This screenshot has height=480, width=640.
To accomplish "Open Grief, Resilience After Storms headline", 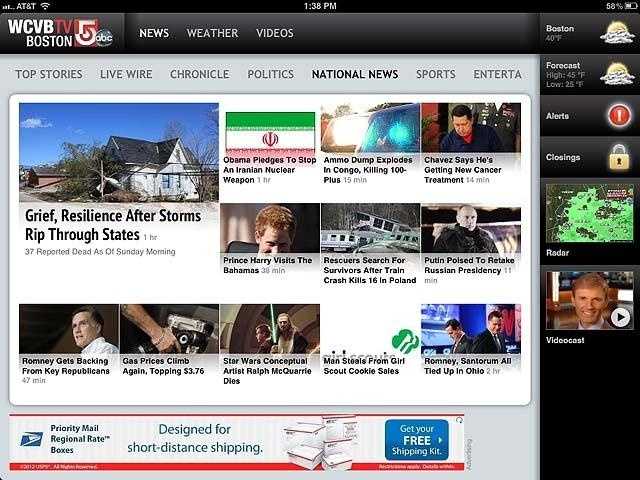I will point(112,224).
